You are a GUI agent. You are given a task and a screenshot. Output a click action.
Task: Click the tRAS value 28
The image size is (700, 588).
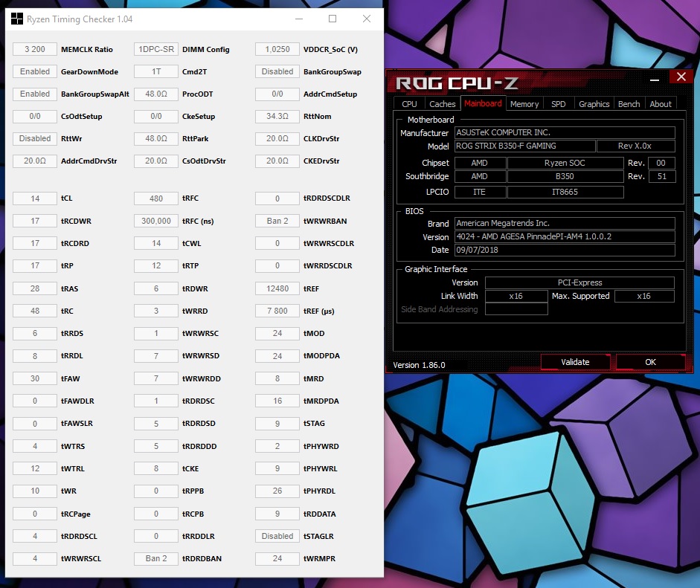point(35,288)
